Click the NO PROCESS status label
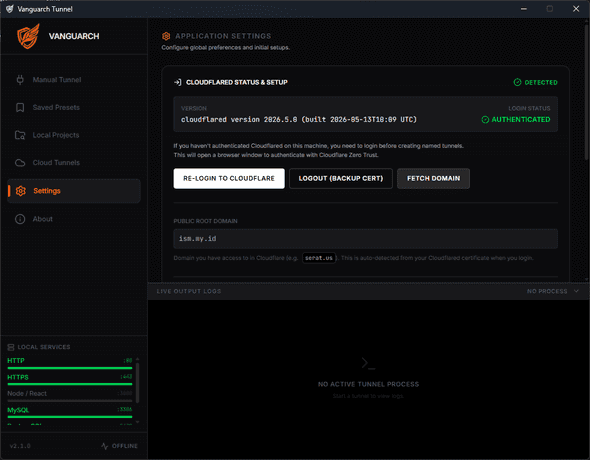 click(x=547, y=291)
